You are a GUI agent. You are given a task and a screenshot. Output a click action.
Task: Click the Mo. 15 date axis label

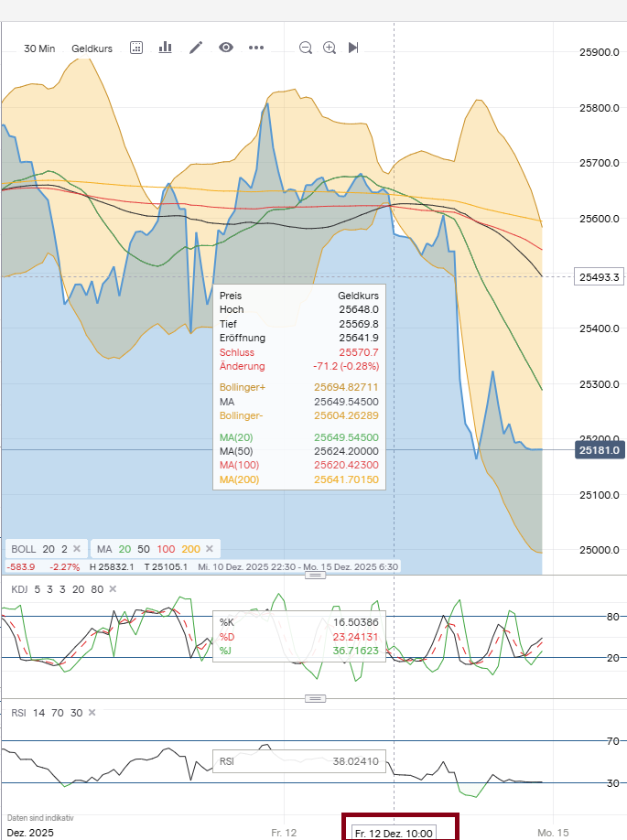tap(553, 833)
